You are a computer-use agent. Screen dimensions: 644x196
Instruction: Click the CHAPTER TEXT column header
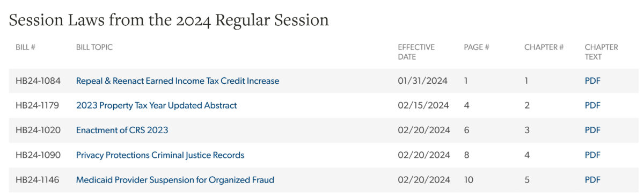pyautogui.click(x=602, y=52)
